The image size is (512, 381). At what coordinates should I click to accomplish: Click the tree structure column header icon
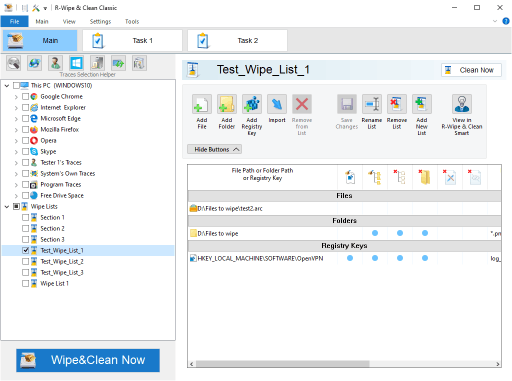point(375,177)
